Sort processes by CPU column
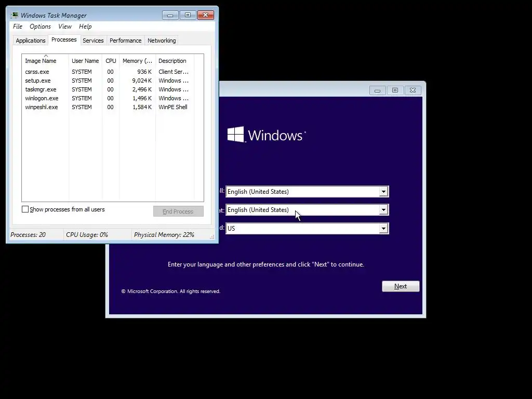Image resolution: width=532 pixels, height=399 pixels. [111, 61]
